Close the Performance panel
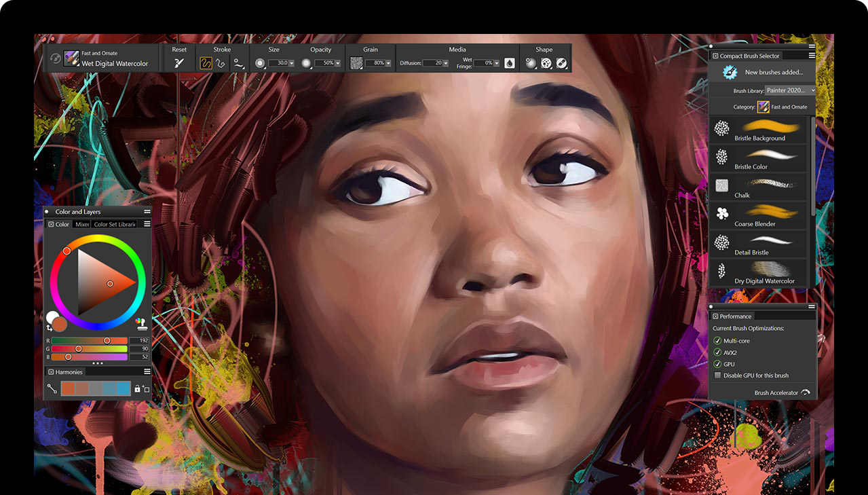868x495 pixels. point(715,316)
